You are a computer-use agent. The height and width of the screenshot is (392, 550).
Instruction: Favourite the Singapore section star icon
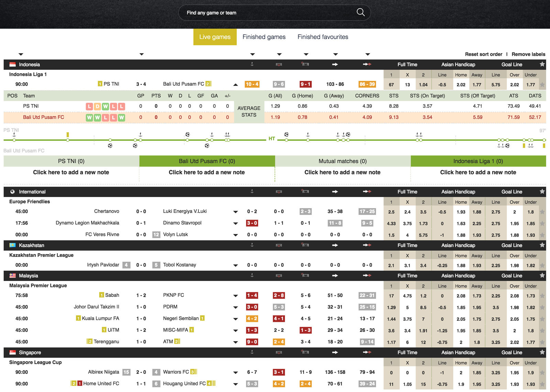542,352
